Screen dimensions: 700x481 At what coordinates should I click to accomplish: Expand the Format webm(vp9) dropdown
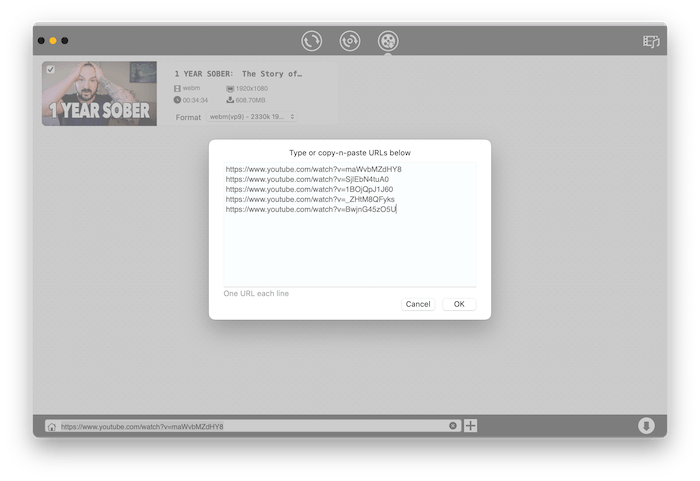[x=251, y=117]
